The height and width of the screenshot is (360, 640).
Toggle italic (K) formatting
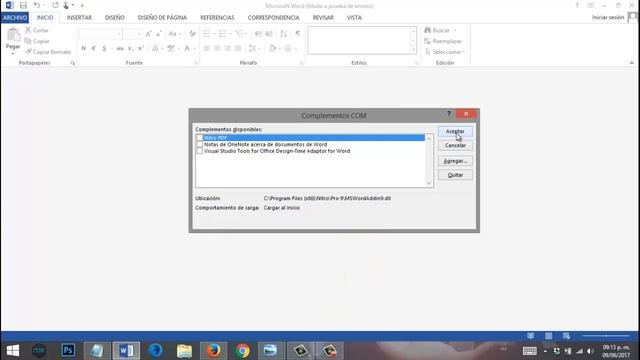click(x=93, y=48)
